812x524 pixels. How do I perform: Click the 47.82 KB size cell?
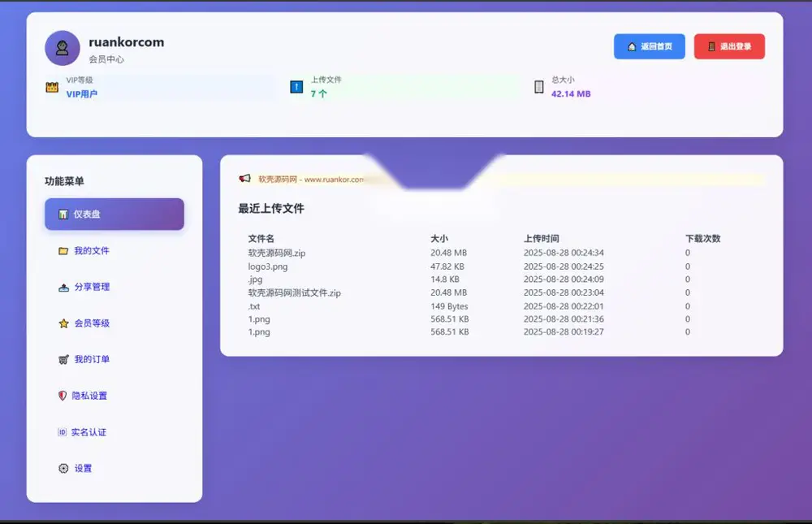(x=447, y=266)
